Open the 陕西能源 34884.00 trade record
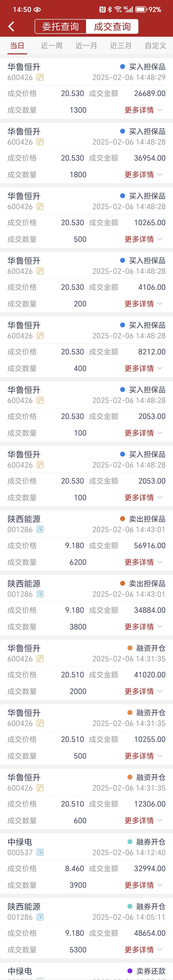Image resolution: width=173 pixels, height=980 pixels. (x=86, y=605)
